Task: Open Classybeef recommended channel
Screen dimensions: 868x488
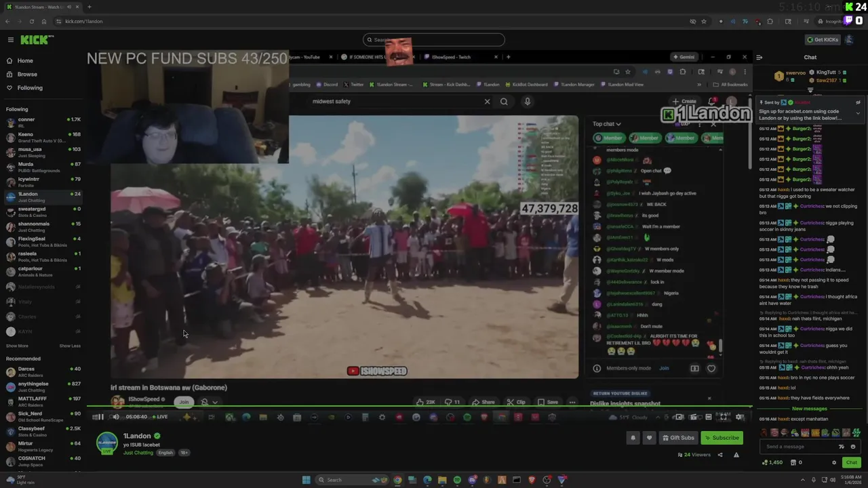Action: click(x=42, y=431)
